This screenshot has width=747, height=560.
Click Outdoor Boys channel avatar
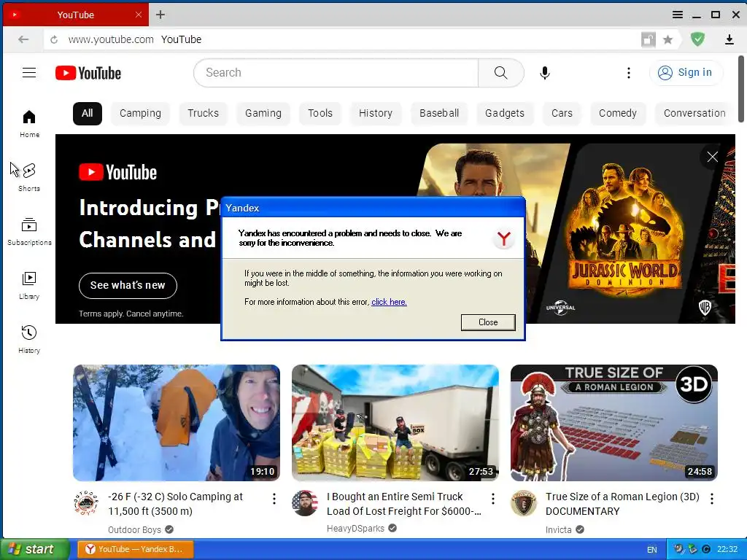pos(86,503)
